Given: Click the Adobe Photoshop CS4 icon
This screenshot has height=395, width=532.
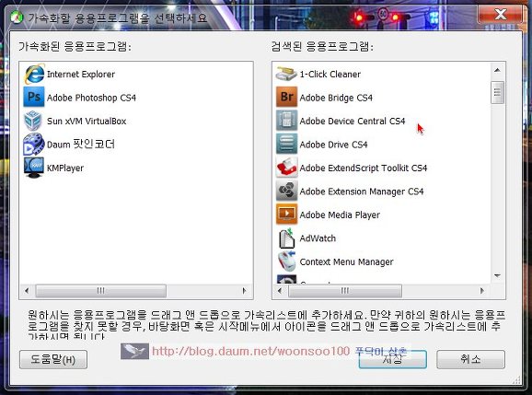Looking at the screenshot, I should click(x=34, y=97).
